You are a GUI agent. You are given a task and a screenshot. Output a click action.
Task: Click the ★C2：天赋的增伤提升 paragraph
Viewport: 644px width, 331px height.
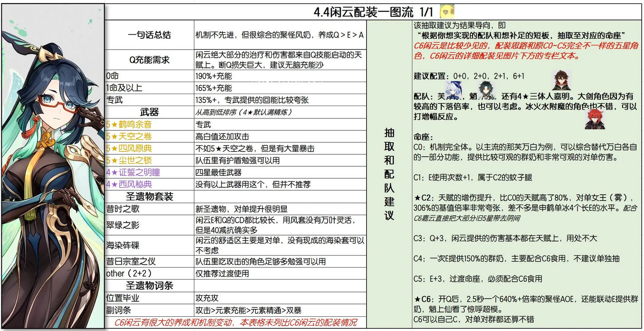[x=525, y=208]
